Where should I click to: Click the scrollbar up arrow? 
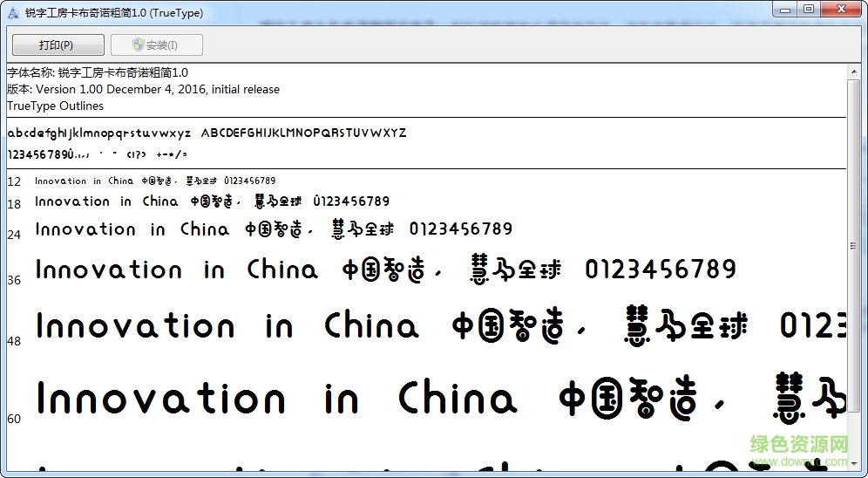(x=853, y=71)
